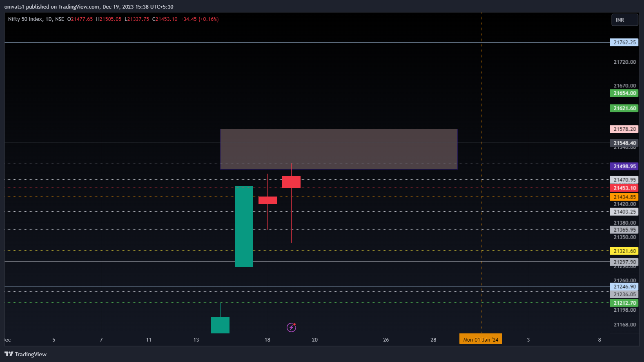The height and width of the screenshot is (362, 644).
Task: Click the date 13 on time axis
Action: point(196,340)
